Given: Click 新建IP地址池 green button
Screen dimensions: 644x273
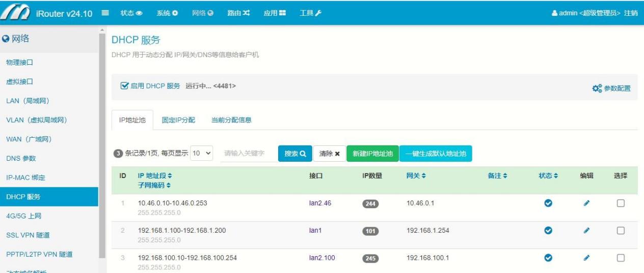Looking at the screenshot, I should click(372, 154).
